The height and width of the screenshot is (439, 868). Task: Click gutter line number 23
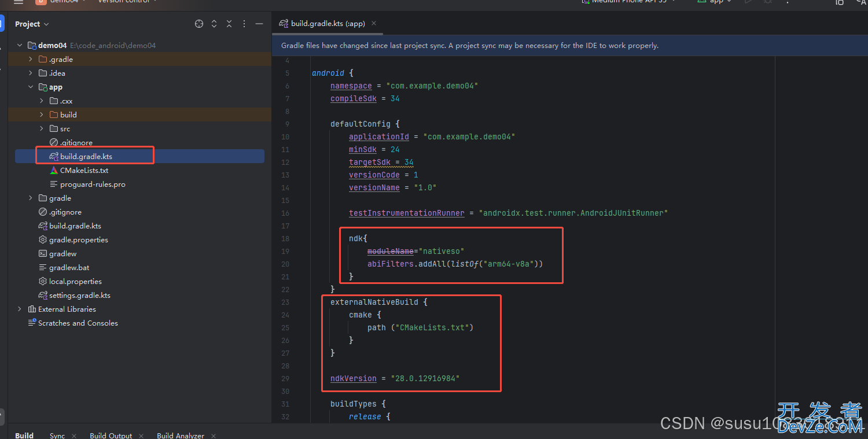point(285,302)
